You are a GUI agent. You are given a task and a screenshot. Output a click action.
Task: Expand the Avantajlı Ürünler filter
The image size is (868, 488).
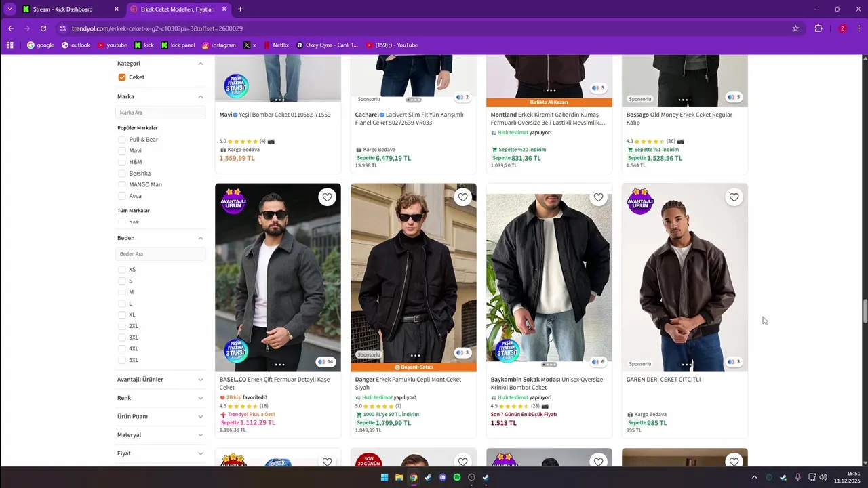coord(201,380)
